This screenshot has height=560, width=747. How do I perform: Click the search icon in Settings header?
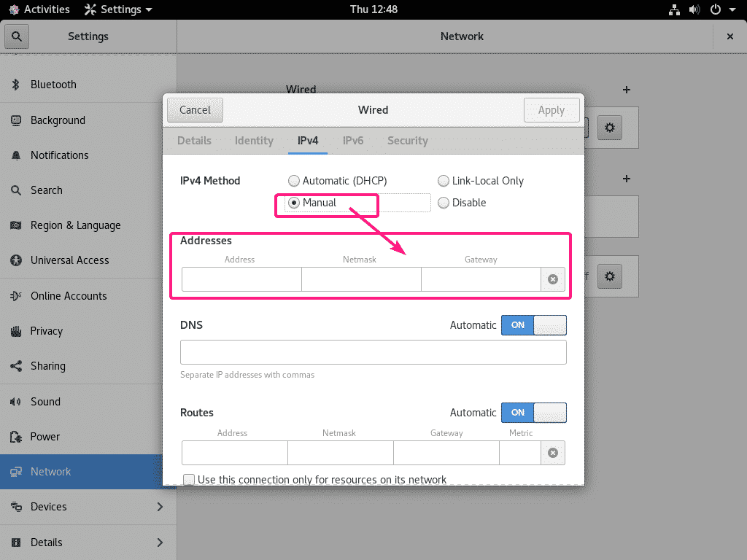(17, 36)
